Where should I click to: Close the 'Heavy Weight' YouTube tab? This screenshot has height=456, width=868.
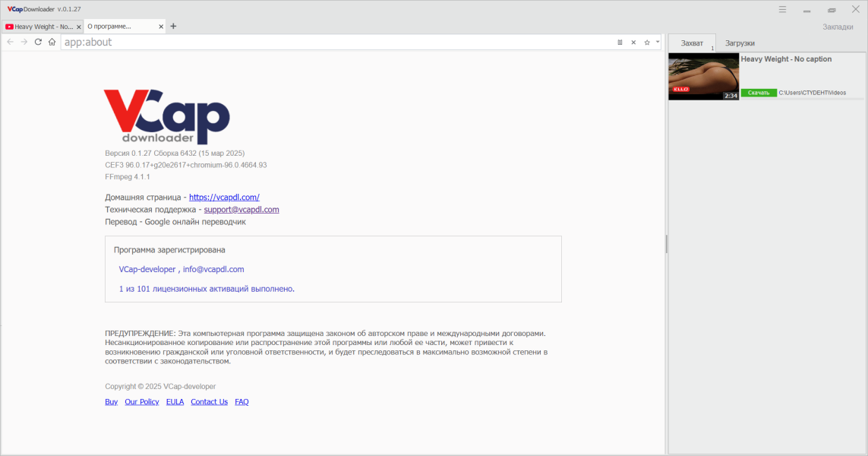point(79,27)
